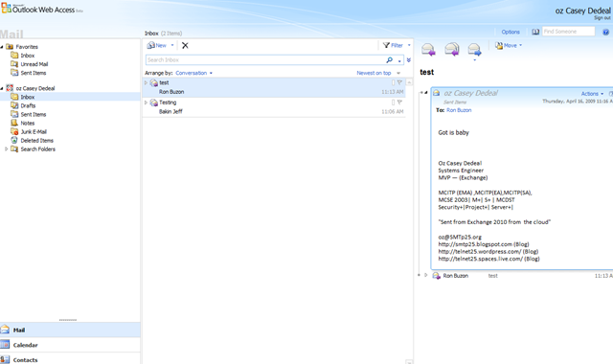
Task: Click the Forward message icon
Action: click(475, 49)
